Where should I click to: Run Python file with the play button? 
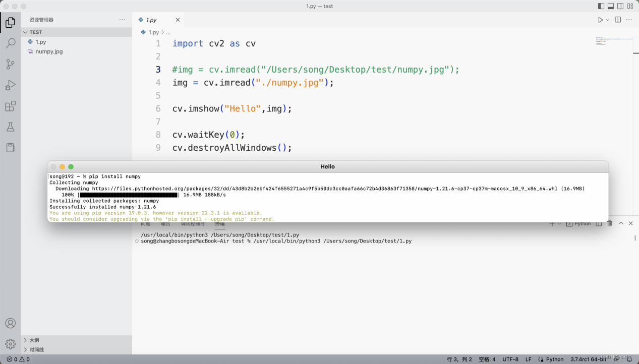[600, 20]
